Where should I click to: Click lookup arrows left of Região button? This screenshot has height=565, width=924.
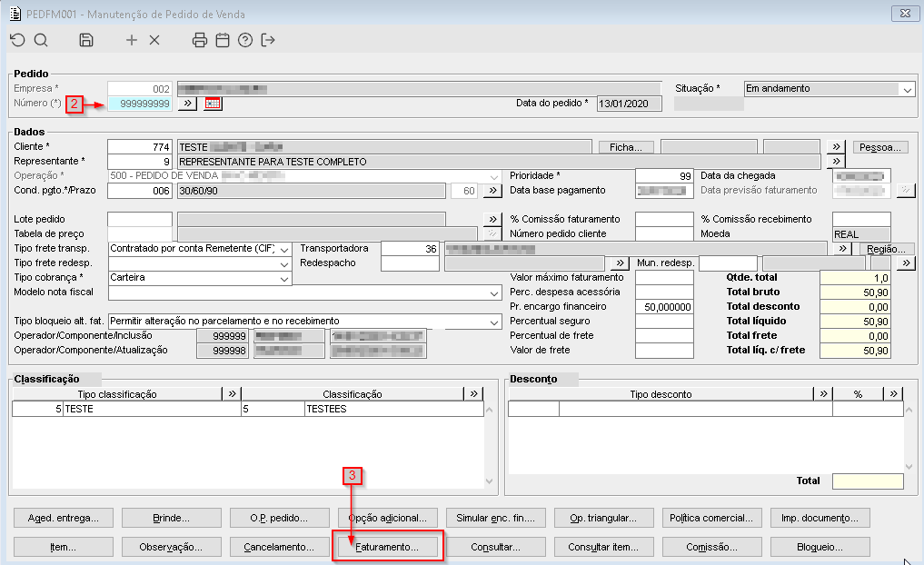pos(842,249)
